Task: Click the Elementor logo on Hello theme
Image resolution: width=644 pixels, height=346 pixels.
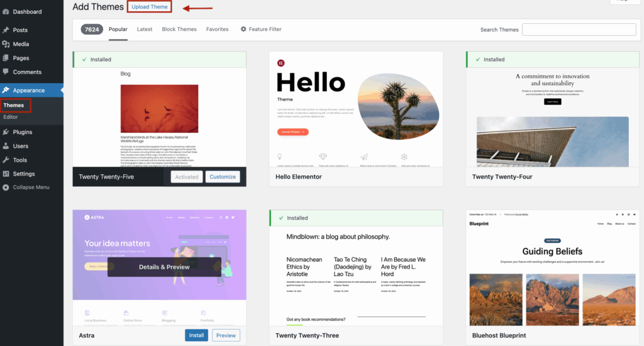Action: (281, 63)
